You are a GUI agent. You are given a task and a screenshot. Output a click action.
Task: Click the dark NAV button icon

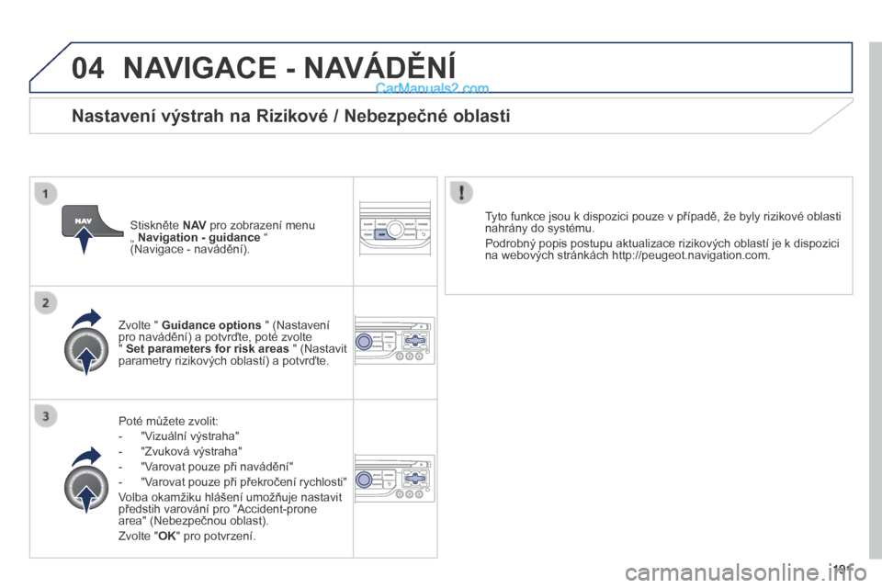tap(91, 220)
